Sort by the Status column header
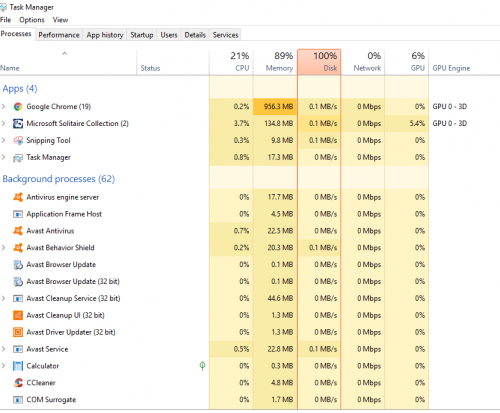The image size is (500, 413). point(173,62)
